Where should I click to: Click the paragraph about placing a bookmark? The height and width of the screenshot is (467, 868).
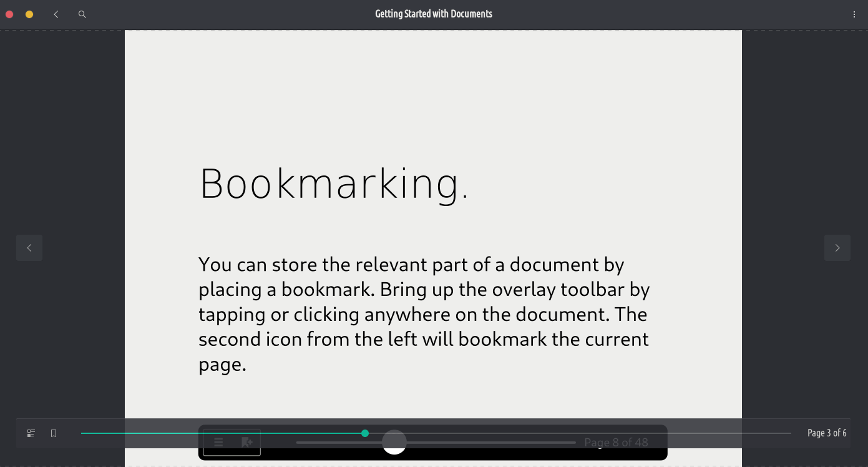pos(423,314)
